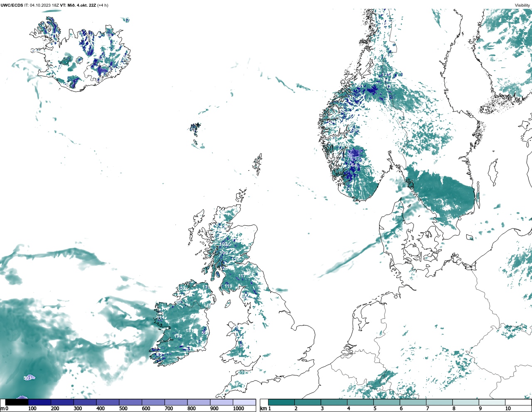The height and width of the screenshot is (412, 532).
Task: Click the 'm' unit label on legend
Action: click(x=2, y=409)
